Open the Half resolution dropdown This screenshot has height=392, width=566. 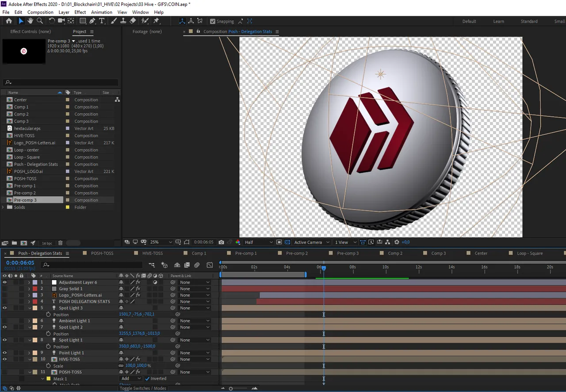259,242
